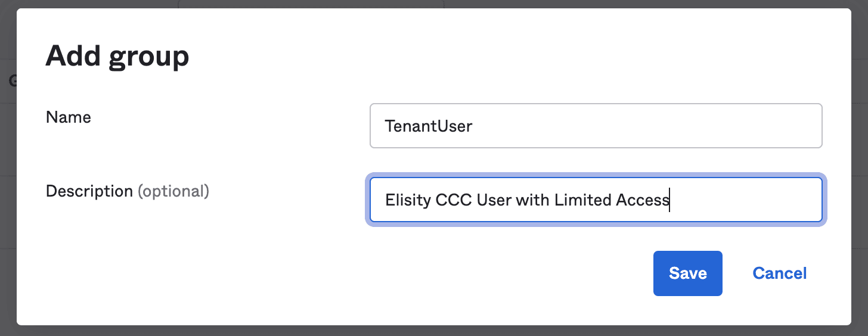Click the dimmed backdrop left of the dialog
Viewport: 868px width, 336px height.
coord(8,179)
